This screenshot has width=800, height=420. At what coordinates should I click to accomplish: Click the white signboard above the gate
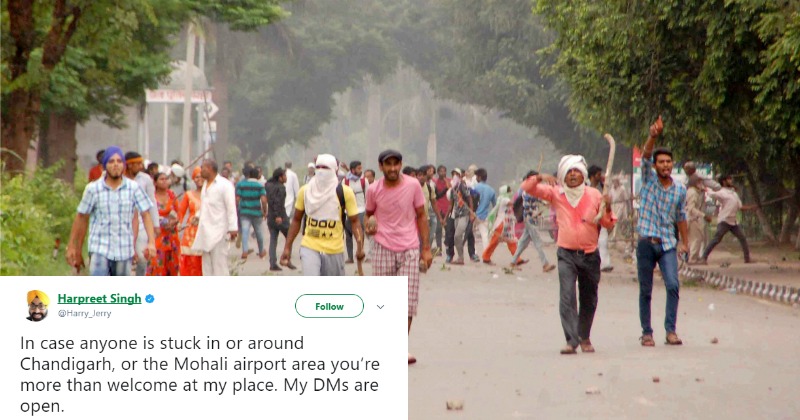click(x=178, y=96)
